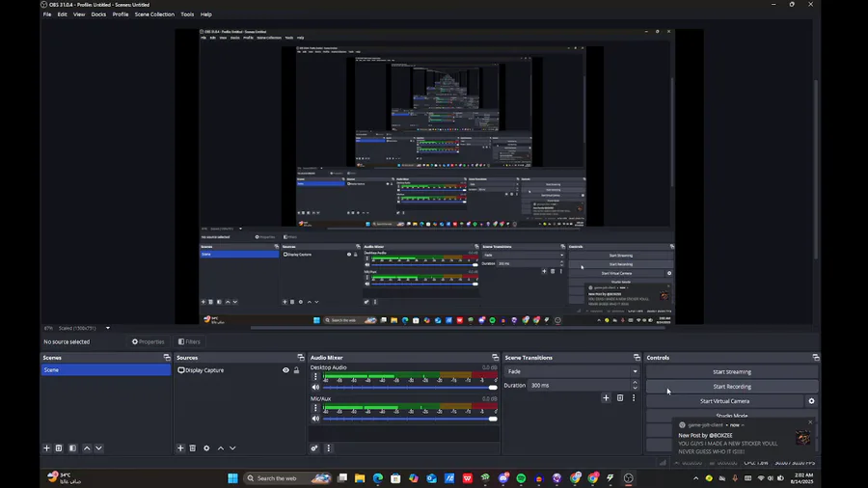Show hidden system tray icons chevron

(x=695, y=478)
